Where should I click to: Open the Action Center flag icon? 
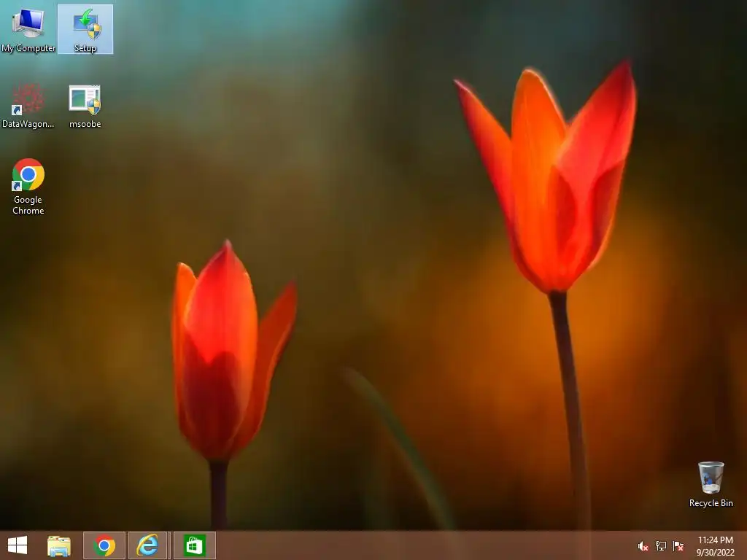[678, 546]
